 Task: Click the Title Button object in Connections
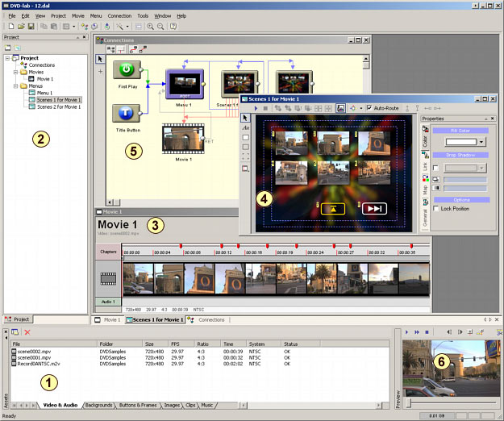click(x=126, y=113)
